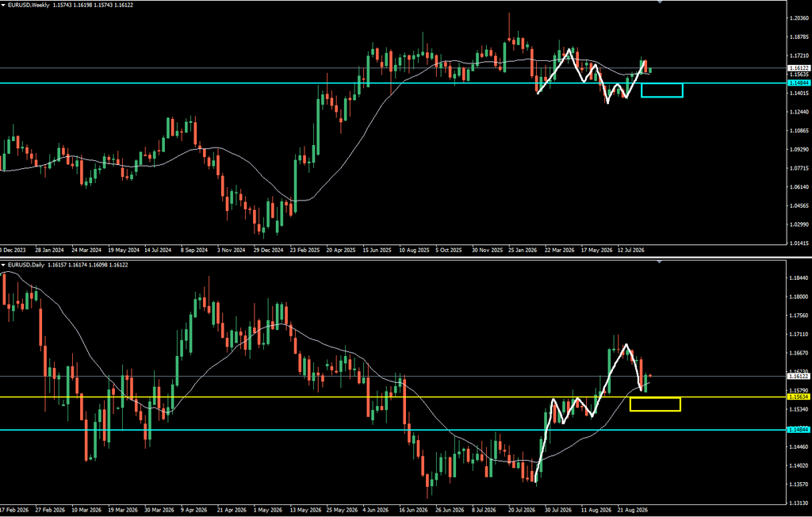Select the white zigzag drawing on Daily chart
The height and width of the screenshot is (517, 812).
pos(590,413)
